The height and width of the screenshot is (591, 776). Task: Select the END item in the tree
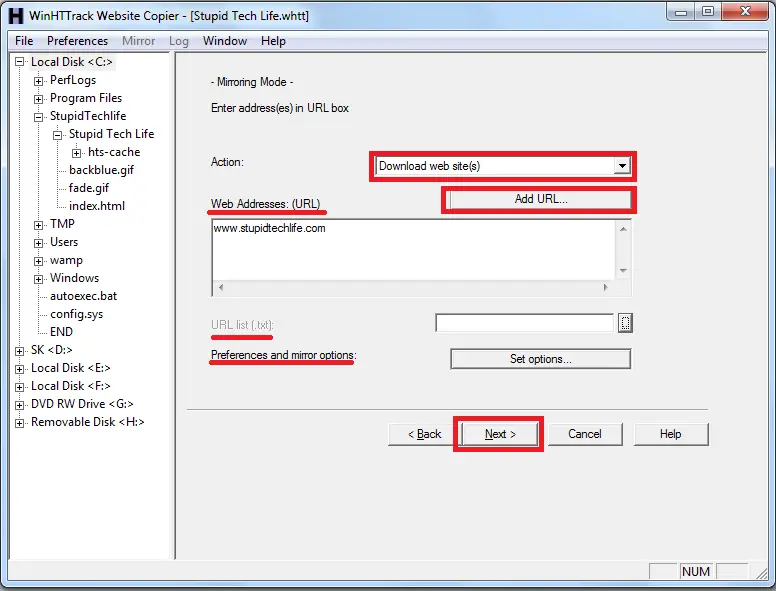[61, 332]
